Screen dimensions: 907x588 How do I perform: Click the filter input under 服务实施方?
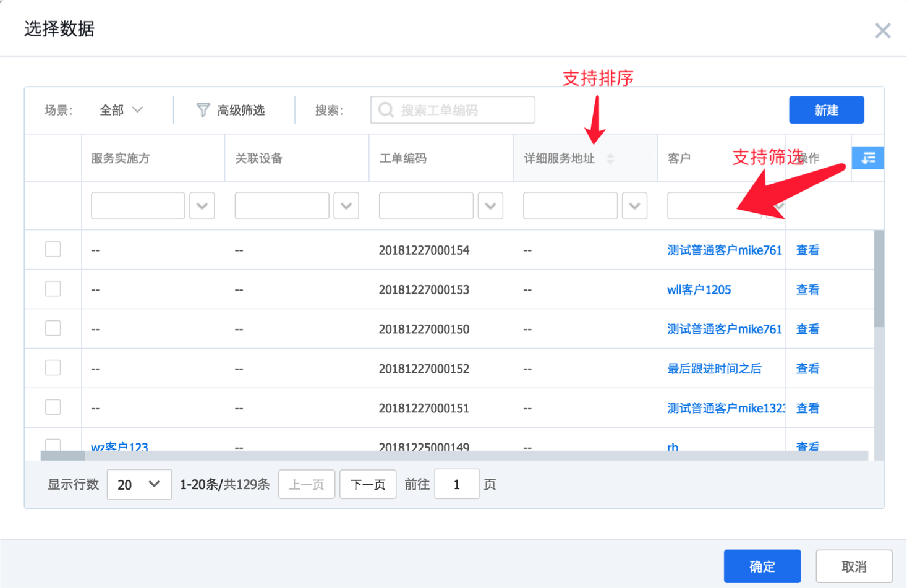pyautogui.click(x=138, y=206)
